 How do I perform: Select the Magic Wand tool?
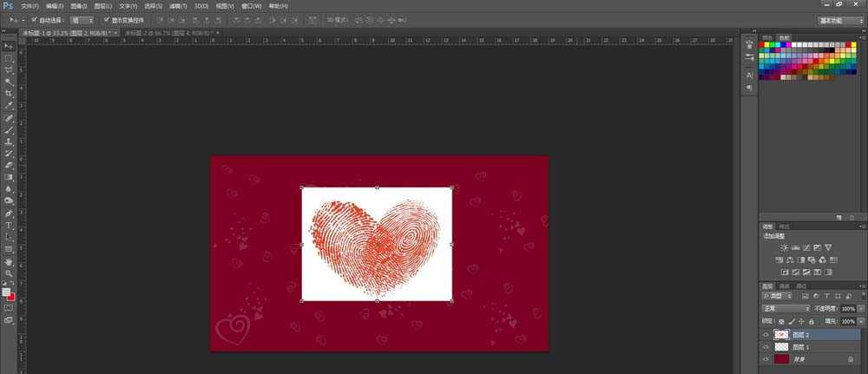pos(9,81)
